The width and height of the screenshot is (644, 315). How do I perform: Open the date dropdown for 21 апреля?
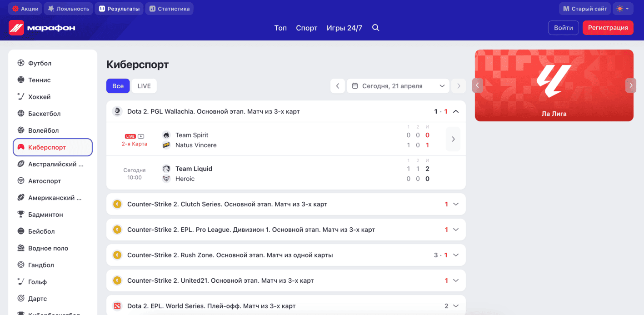[398, 86]
